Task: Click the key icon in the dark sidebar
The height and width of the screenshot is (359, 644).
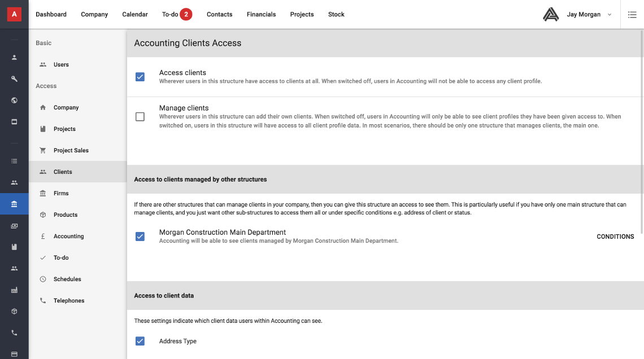Action: (14, 79)
